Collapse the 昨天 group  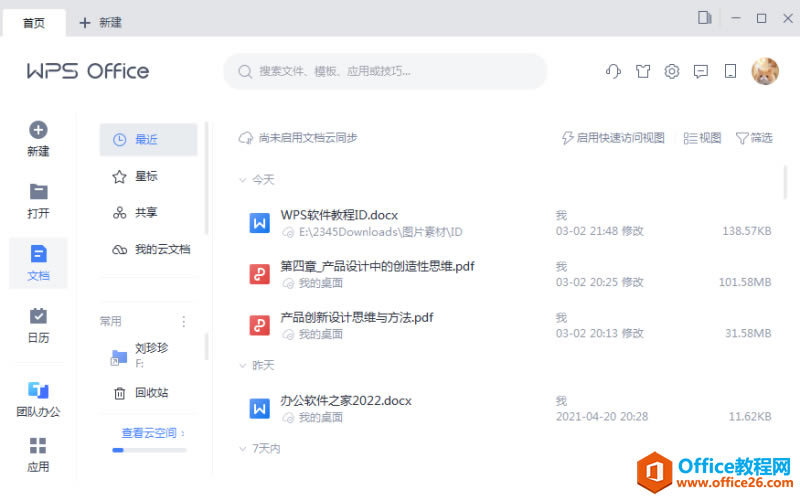tap(243, 365)
